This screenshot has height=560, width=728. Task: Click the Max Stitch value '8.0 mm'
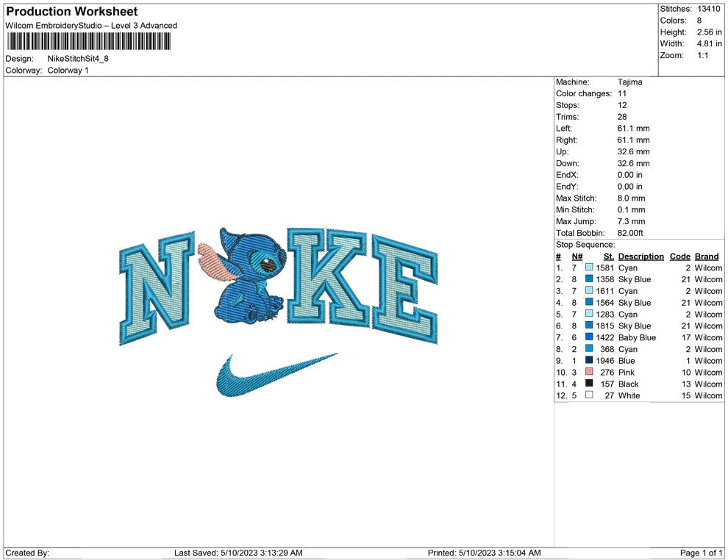pyautogui.click(x=631, y=198)
